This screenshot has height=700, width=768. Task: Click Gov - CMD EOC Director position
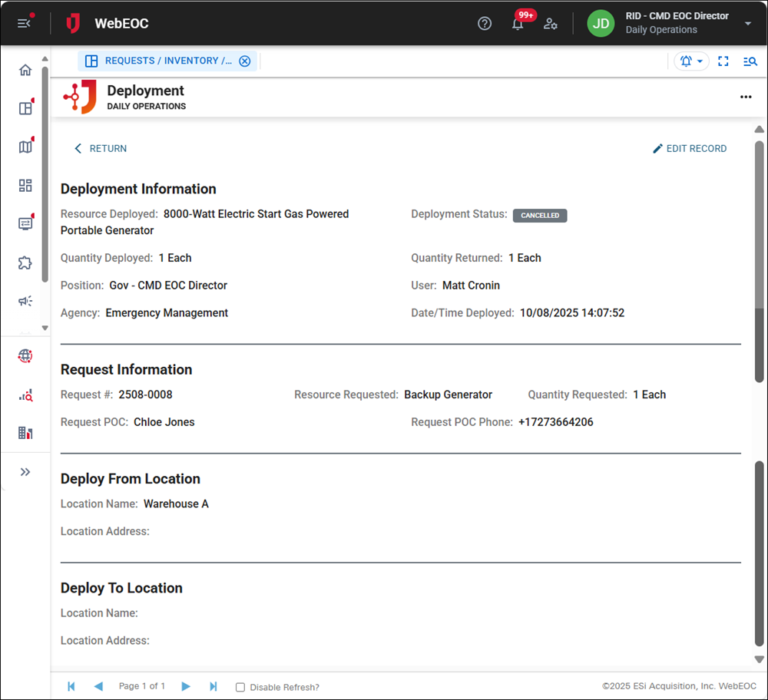[168, 286]
